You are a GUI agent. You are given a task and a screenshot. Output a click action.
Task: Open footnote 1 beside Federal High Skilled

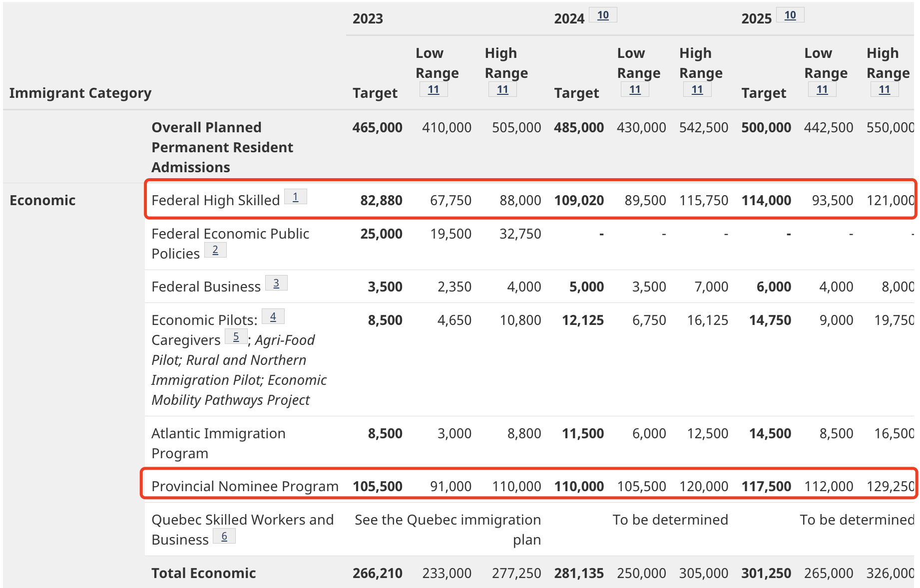295,197
